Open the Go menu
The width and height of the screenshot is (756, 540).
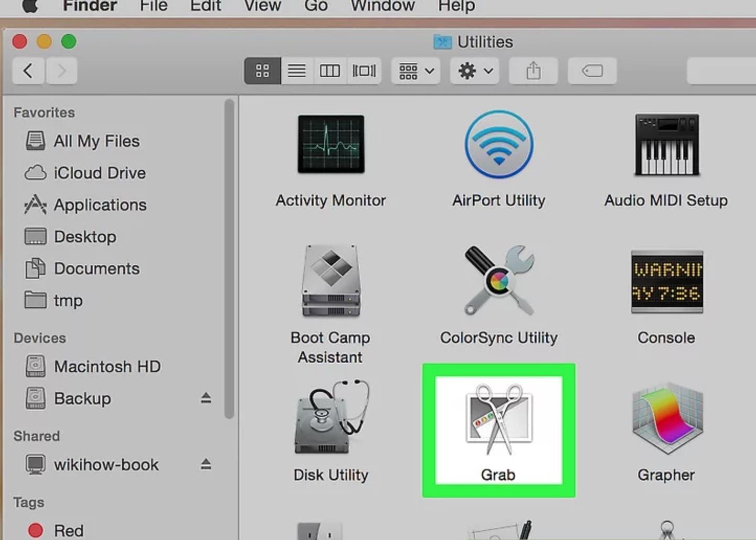pos(316,6)
